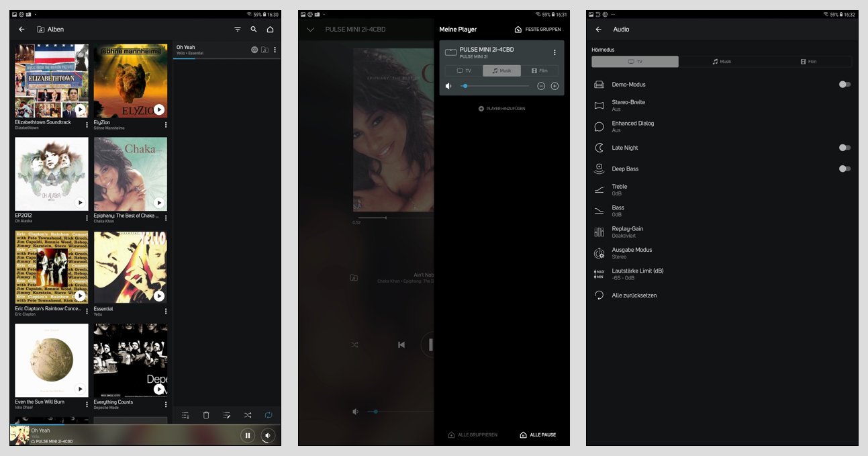Play the EP2012 album
868x456 pixels.
80,203
